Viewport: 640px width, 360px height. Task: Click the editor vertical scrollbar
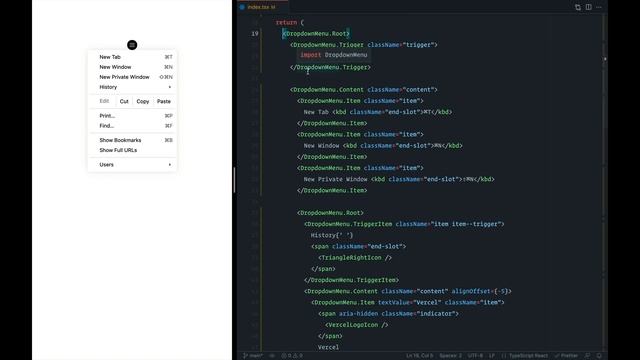(x=605, y=183)
